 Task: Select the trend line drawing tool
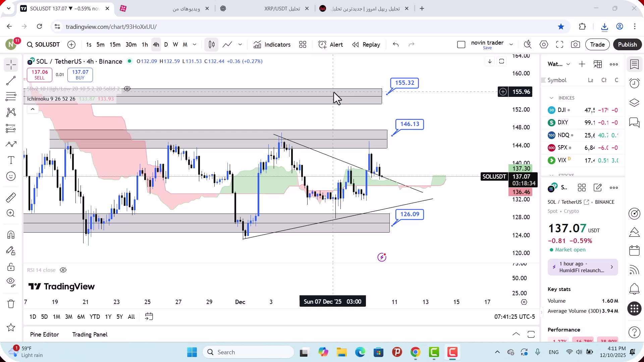[11, 80]
